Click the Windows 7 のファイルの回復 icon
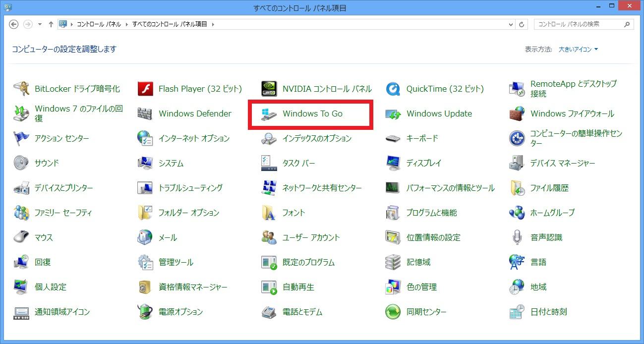Image resolution: width=644 pixels, height=344 pixels. pyautogui.click(x=21, y=114)
